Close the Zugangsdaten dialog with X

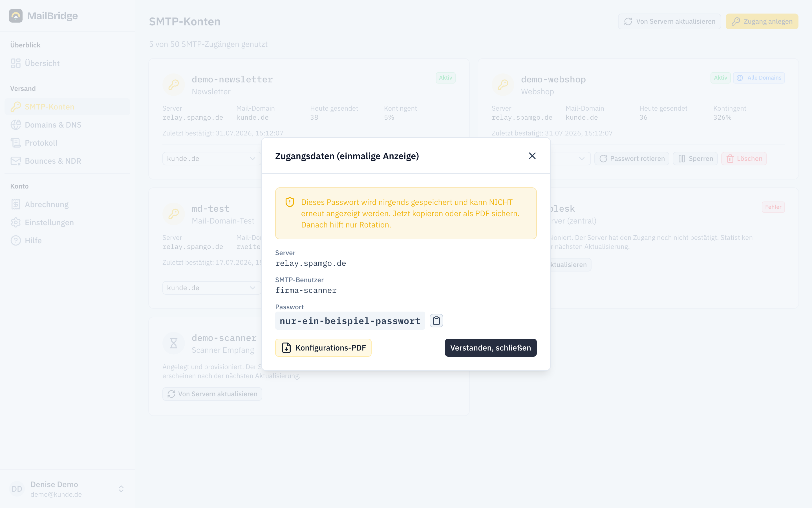pos(532,156)
